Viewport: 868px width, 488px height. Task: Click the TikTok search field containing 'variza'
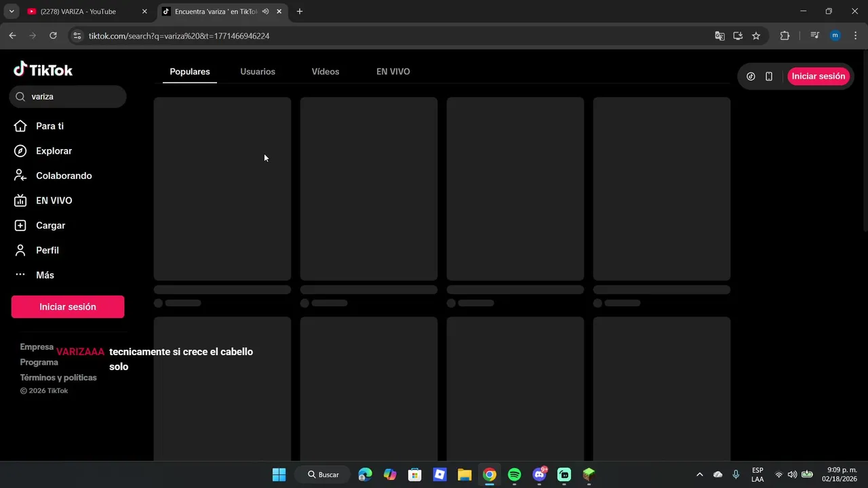point(68,97)
